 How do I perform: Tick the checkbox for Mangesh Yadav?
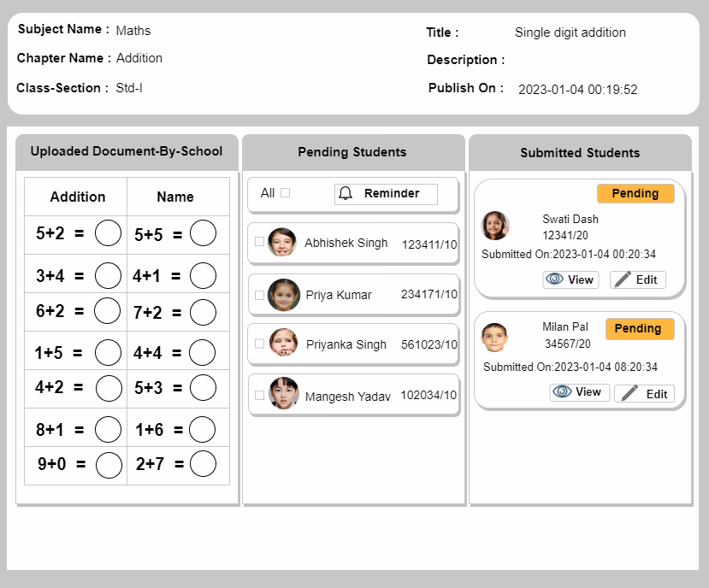[x=259, y=395]
